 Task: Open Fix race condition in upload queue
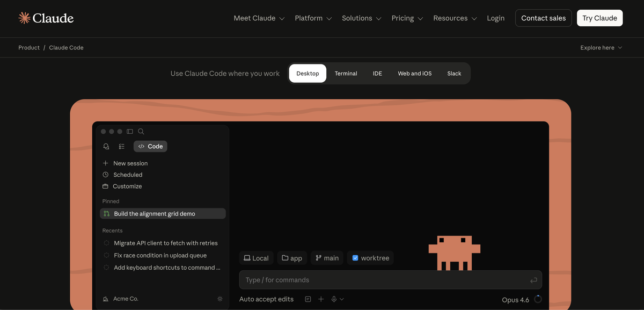(160, 255)
